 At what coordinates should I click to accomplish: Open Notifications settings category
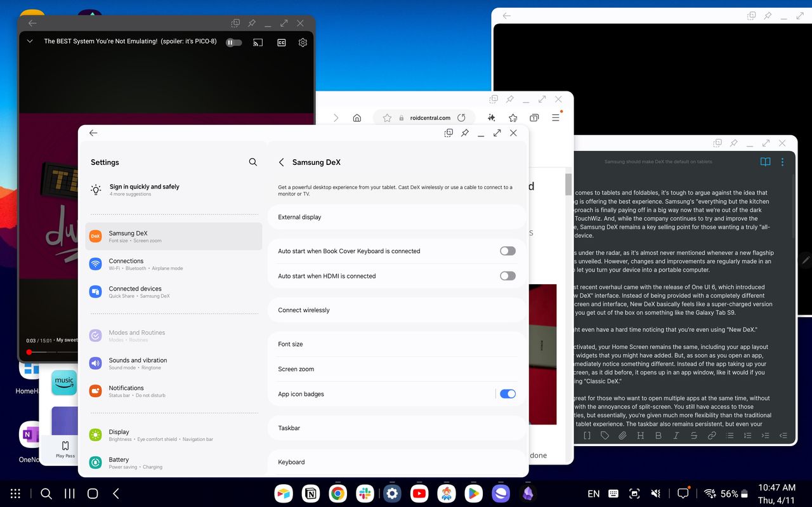174,391
